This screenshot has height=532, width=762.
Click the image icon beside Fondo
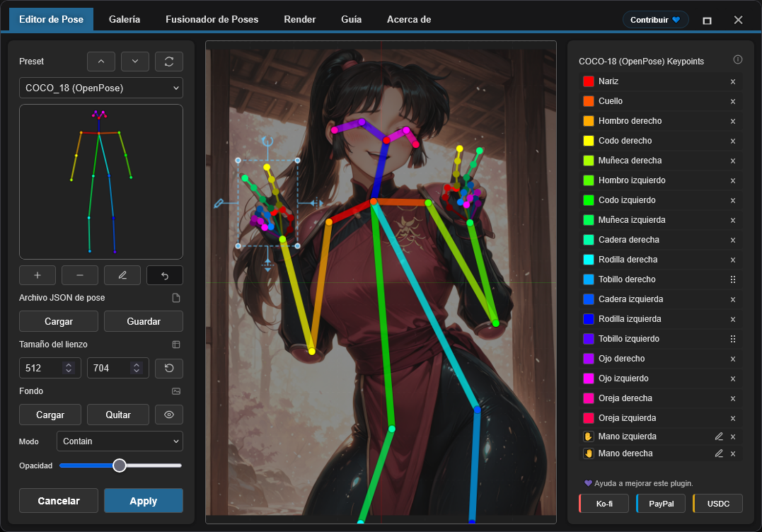point(176,391)
